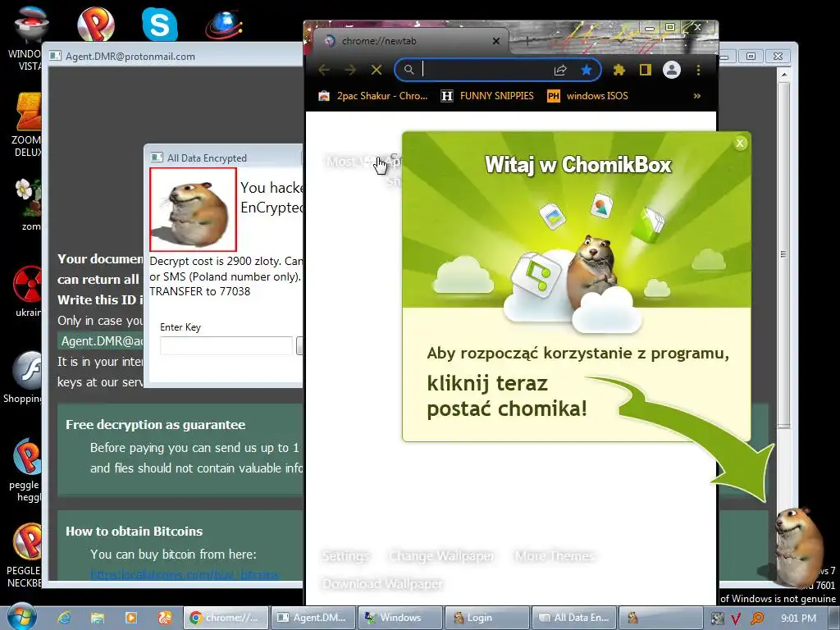Close the Witaj w ChomikBox popup

[740, 143]
